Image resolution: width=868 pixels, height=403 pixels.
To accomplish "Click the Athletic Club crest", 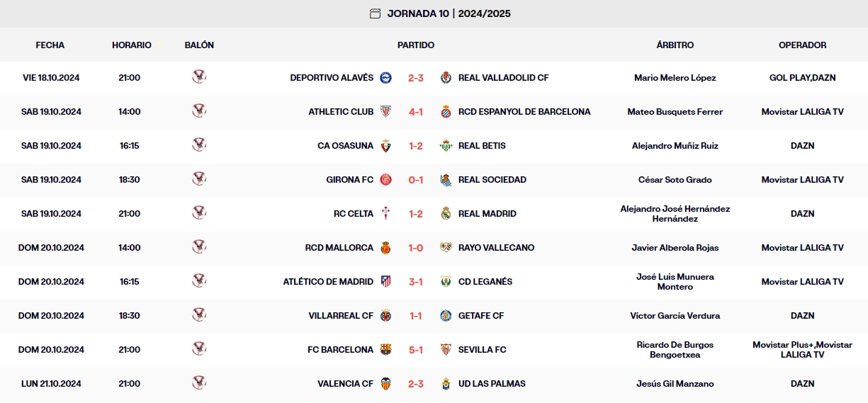I will click(x=385, y=112).
